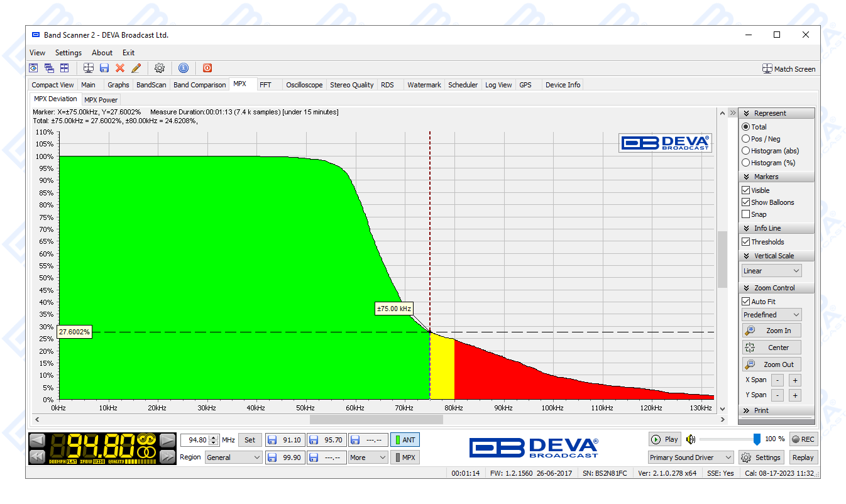The width and height of the screenshot is (846, 504).
Task: Uncheck the Show Balloons checkbox
Action: (746, 202)
